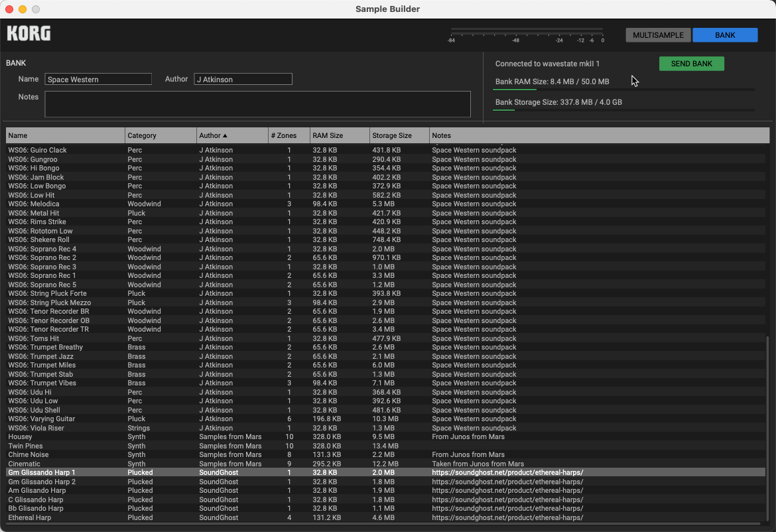Sort by the Category column header
Viewport: 776px width, 532px height.
[161, 135]
